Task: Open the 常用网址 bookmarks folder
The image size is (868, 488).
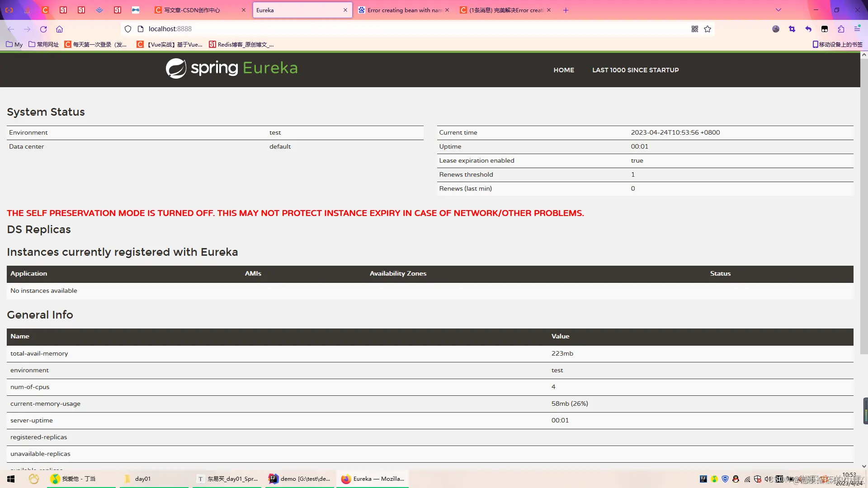Action: click(44, 44)
